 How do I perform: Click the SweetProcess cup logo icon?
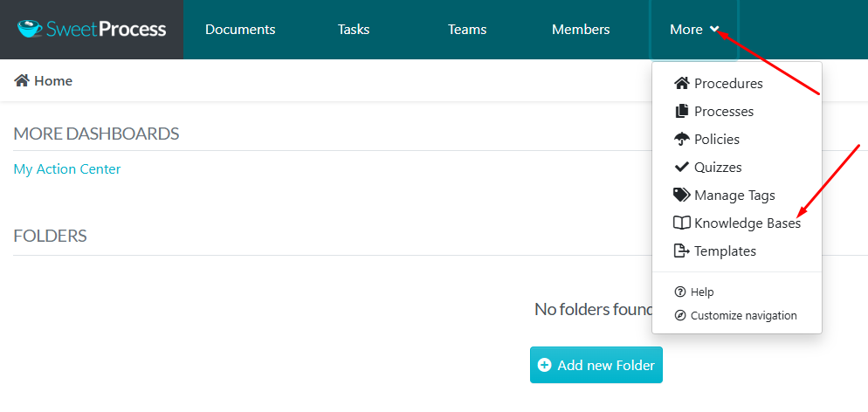(31, 30)
